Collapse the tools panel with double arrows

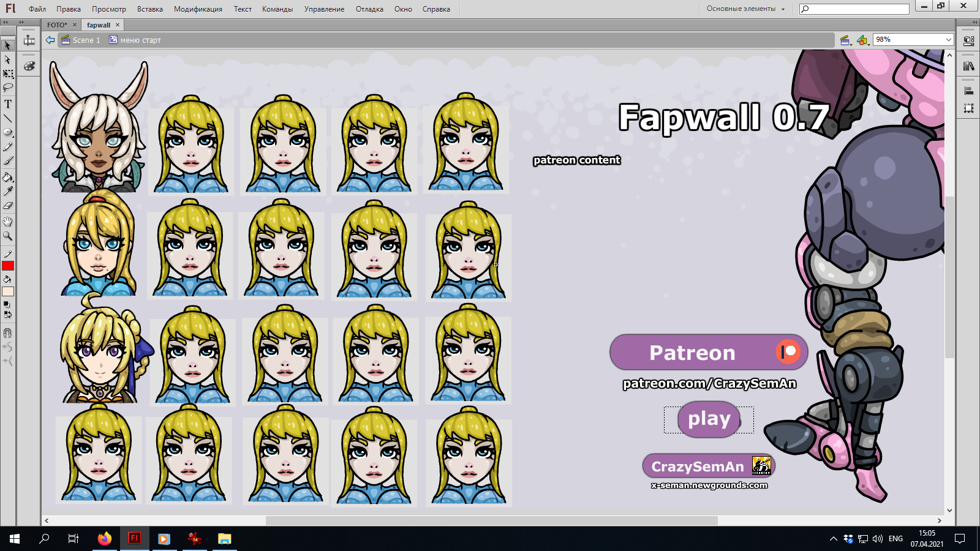(x=6, y=23)
